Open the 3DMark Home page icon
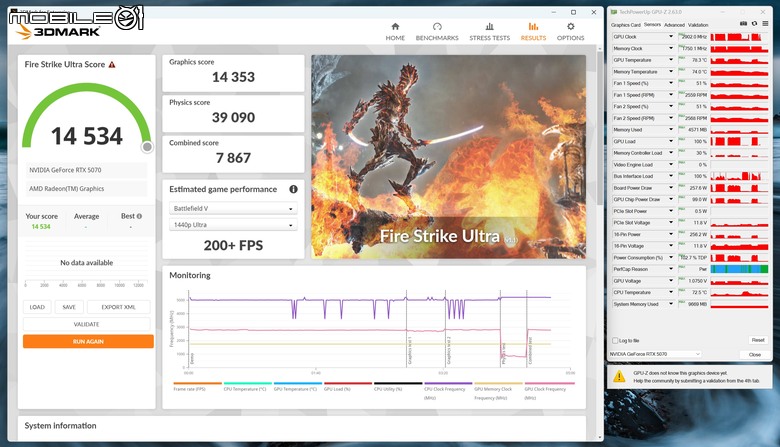This screenshot has width=780, height=447. pyautogui.click(x=395, y=26)
